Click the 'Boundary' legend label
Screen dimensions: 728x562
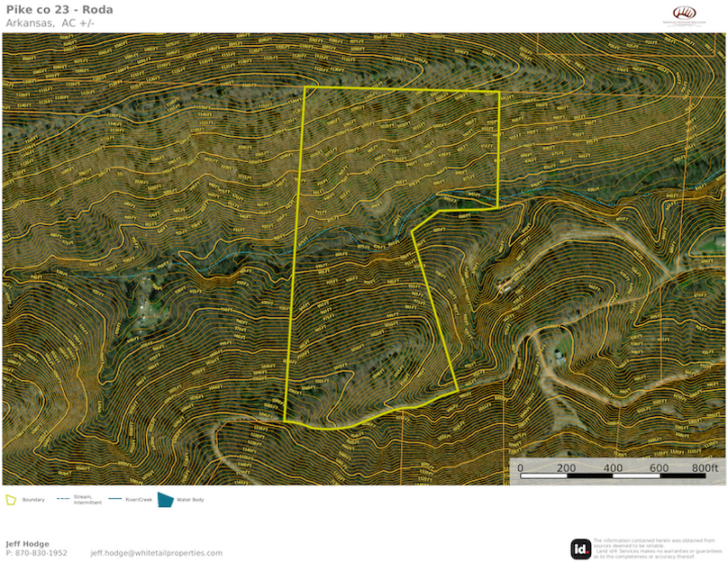33,500
